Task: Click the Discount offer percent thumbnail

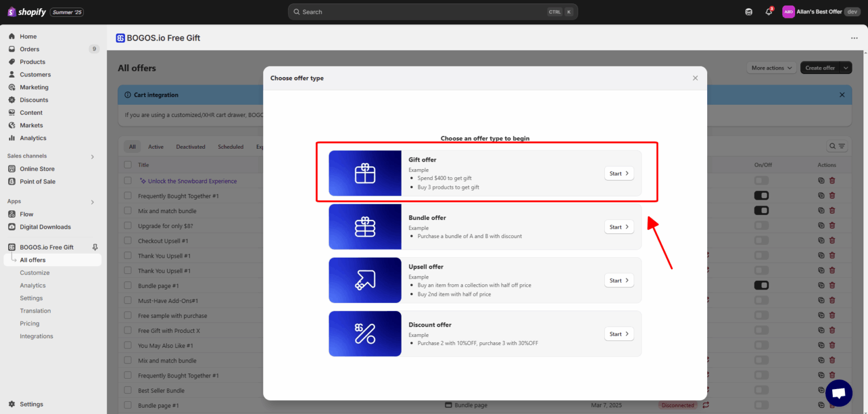Action: point(365,334)
